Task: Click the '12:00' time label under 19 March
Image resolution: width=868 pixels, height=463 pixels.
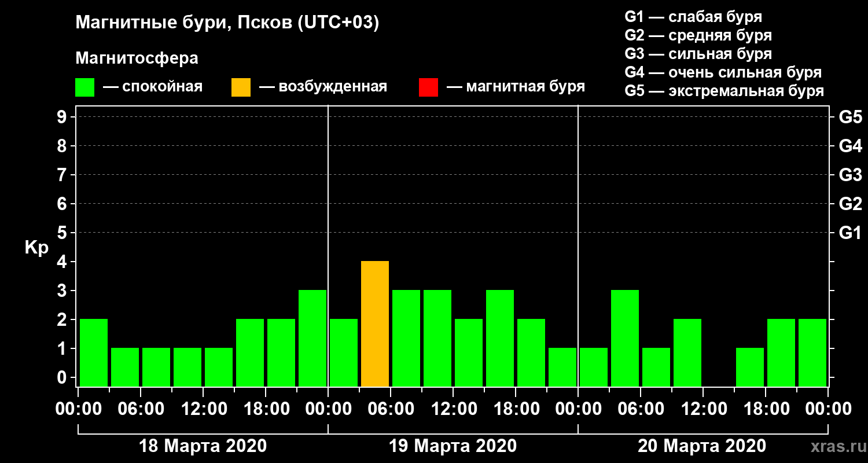Action: click(453, 409)
